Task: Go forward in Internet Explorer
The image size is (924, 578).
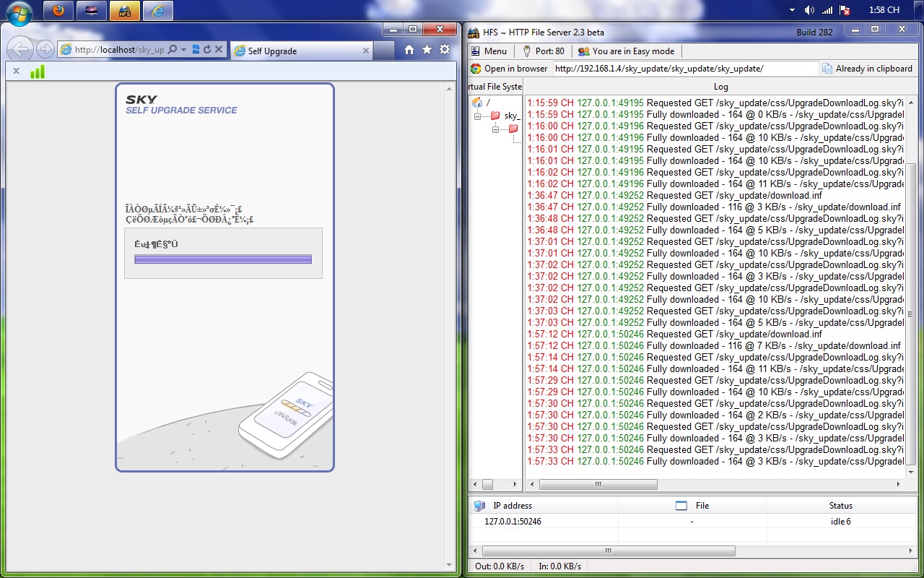Action: point(45,49)
